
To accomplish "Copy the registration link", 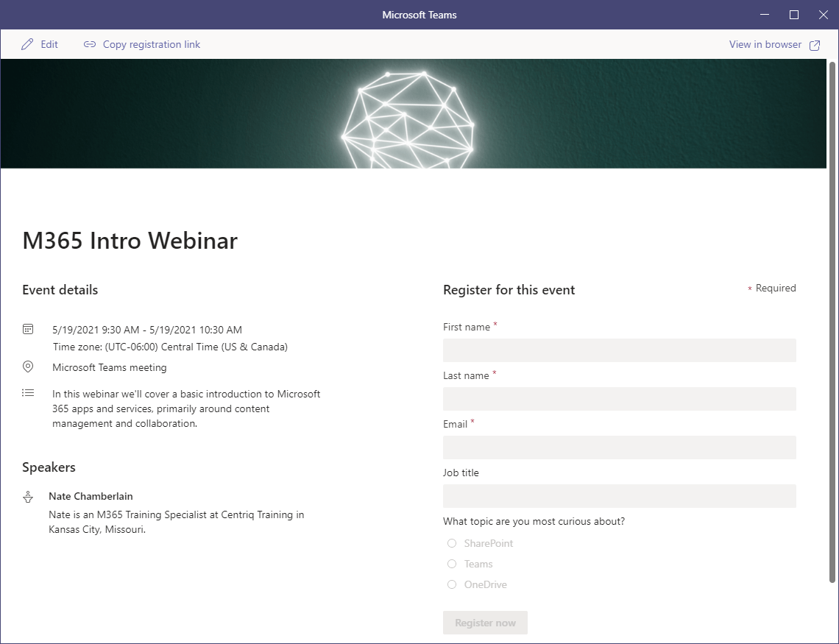I will (151, 44).
